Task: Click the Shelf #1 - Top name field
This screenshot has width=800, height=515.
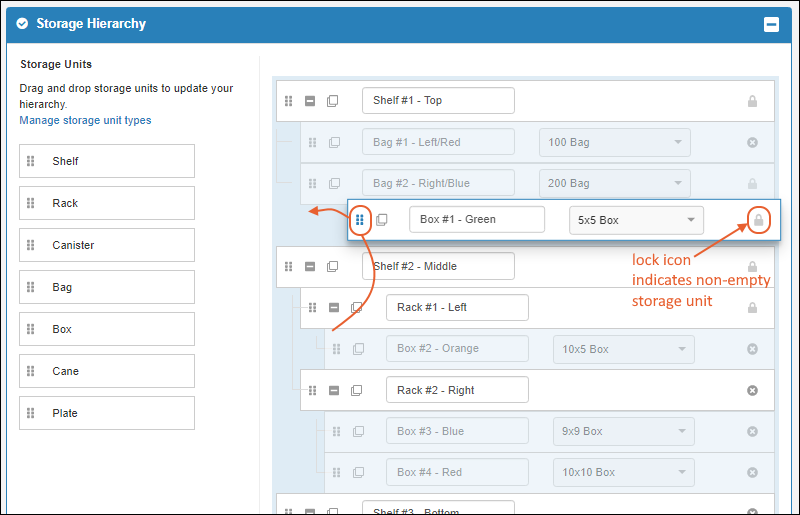Action: coord(438,101)
